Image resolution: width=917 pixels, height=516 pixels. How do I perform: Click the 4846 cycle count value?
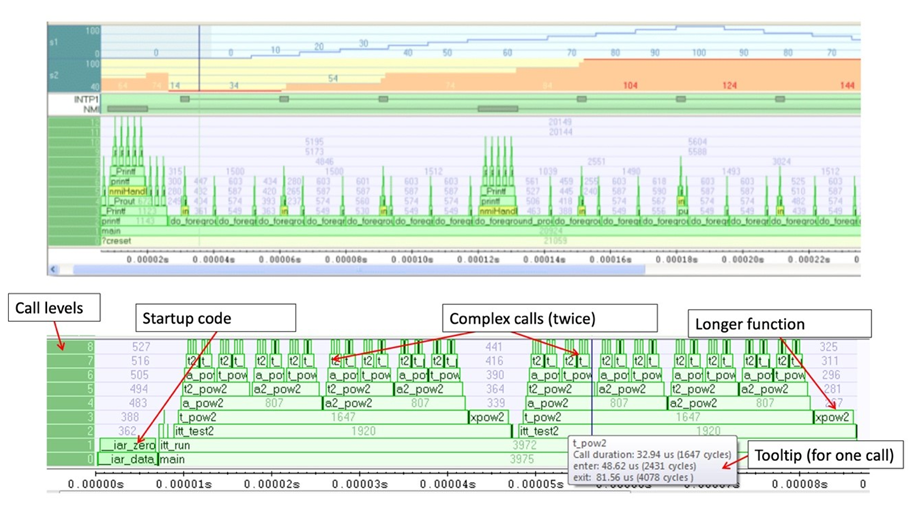click(325, 161)
